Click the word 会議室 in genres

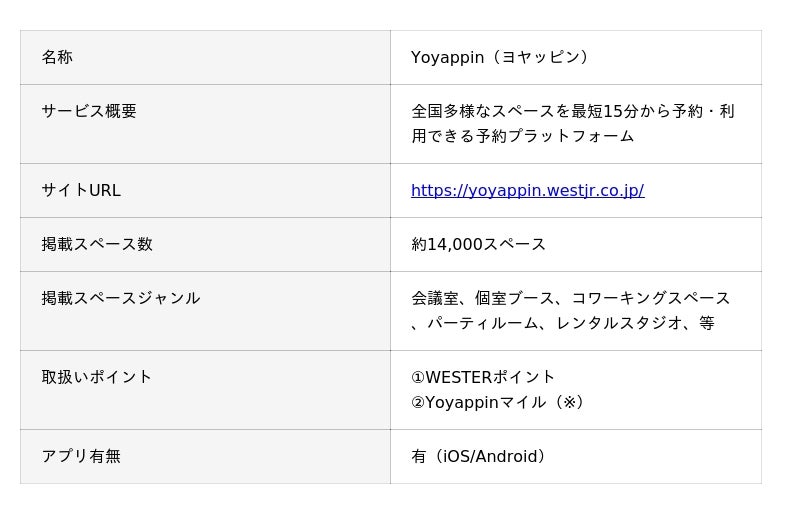pyautogui.click(x=434, y=298)
